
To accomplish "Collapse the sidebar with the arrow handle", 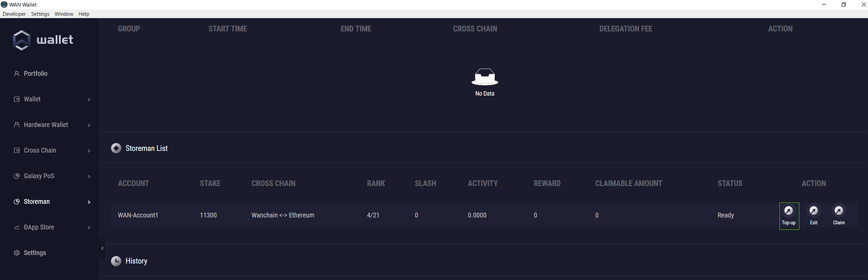I will click(x=102, y=248).
